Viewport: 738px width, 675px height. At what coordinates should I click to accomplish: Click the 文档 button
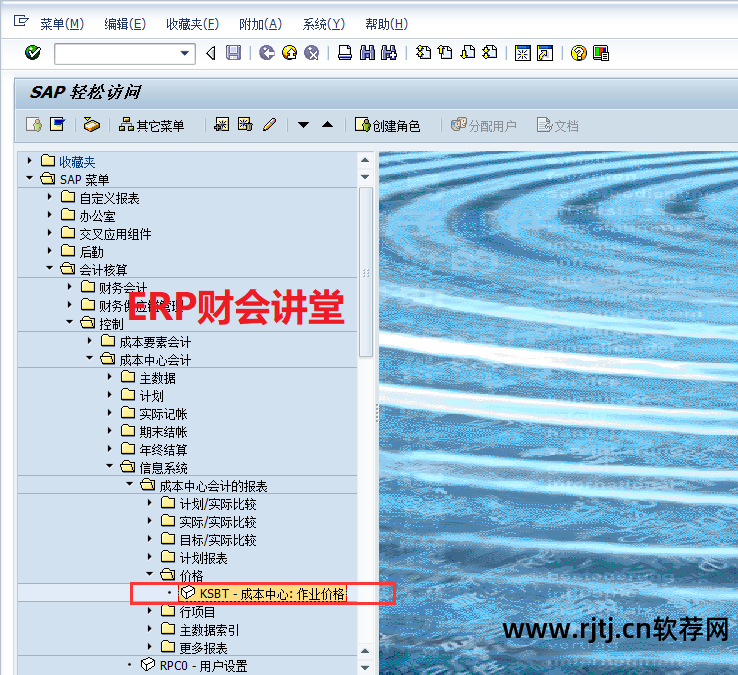[558, 126]
